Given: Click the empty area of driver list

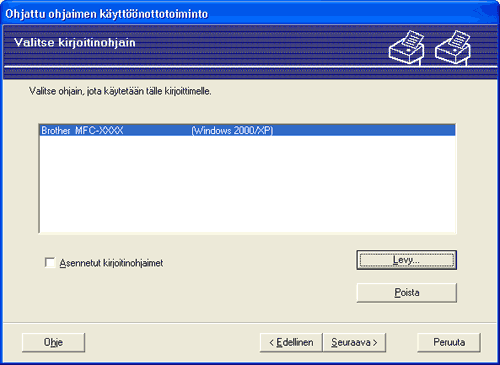Looking at the screenshot, I should coord(247,183).
